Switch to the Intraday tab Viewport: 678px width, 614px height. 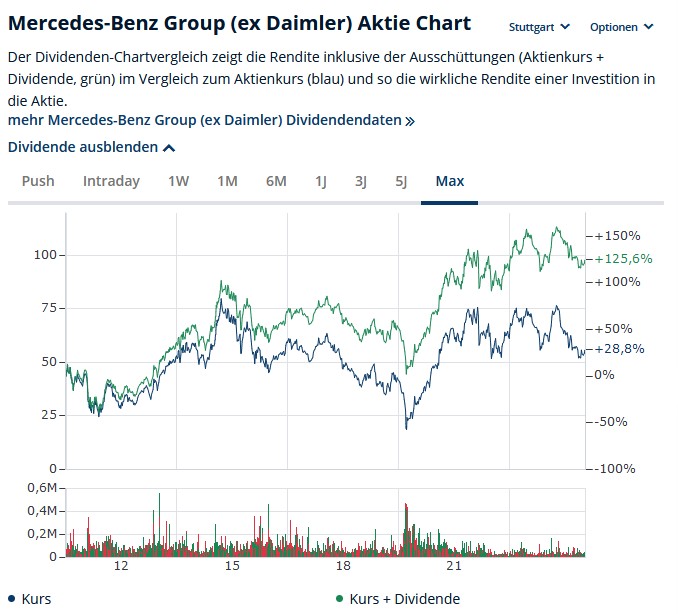coord(111,181)
